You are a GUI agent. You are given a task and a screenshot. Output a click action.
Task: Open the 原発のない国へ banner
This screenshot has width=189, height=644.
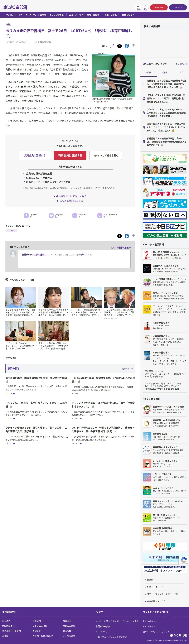(165, 215)
